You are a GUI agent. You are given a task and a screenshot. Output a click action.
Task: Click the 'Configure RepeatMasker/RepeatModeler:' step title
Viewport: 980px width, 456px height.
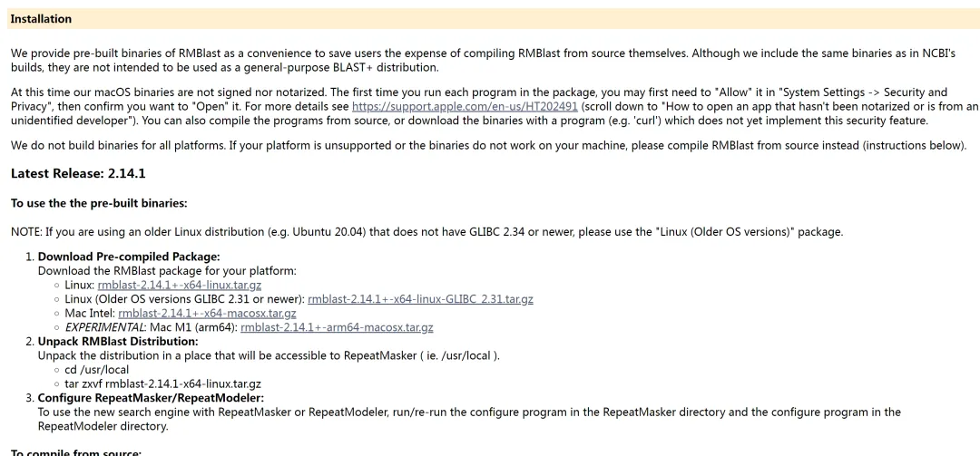pos(151,398)
